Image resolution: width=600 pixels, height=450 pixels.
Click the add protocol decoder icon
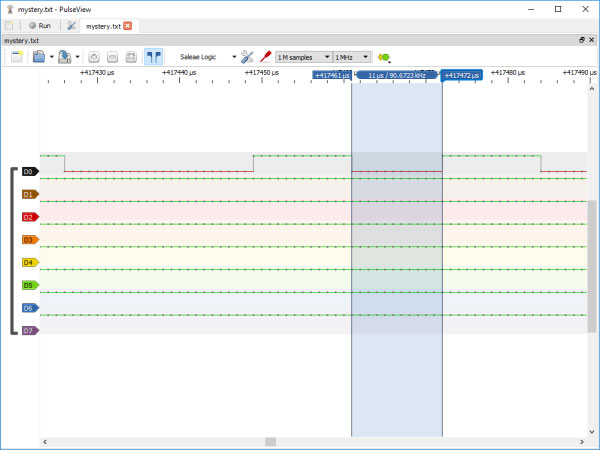384,57
